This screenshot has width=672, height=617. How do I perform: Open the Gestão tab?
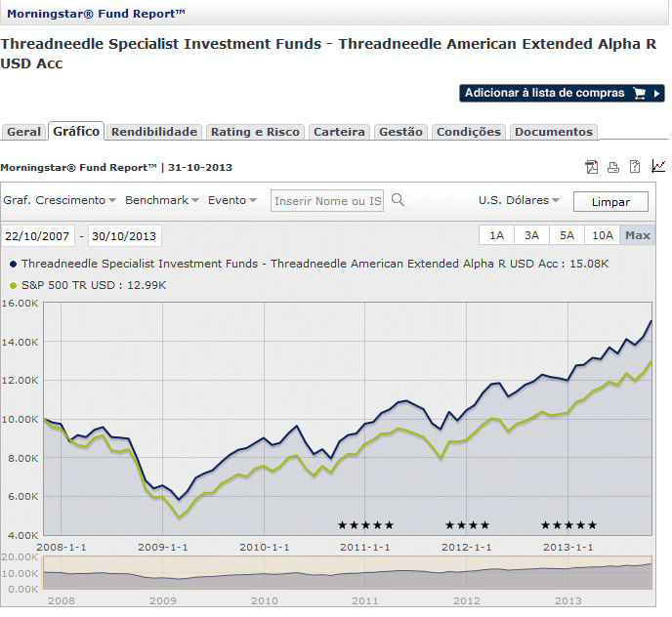[x=400, y=132]
